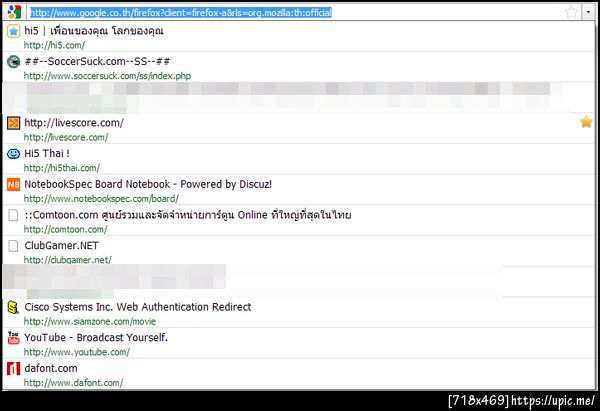This screenshot has height=411, width=600.
Task: Click the orange livescore.com favicon
Action: point(13,123)
